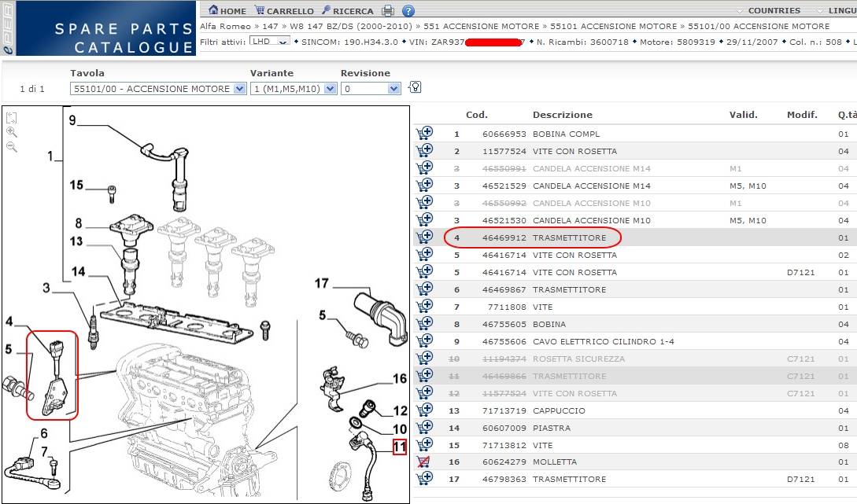Screen dimensions: 857x504
Task: Click MOLLETTA description text
Action: 555,462
